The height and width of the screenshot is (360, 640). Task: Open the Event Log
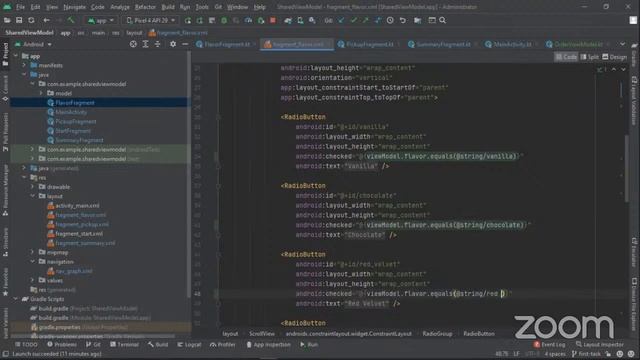click(x=549, y=345)
